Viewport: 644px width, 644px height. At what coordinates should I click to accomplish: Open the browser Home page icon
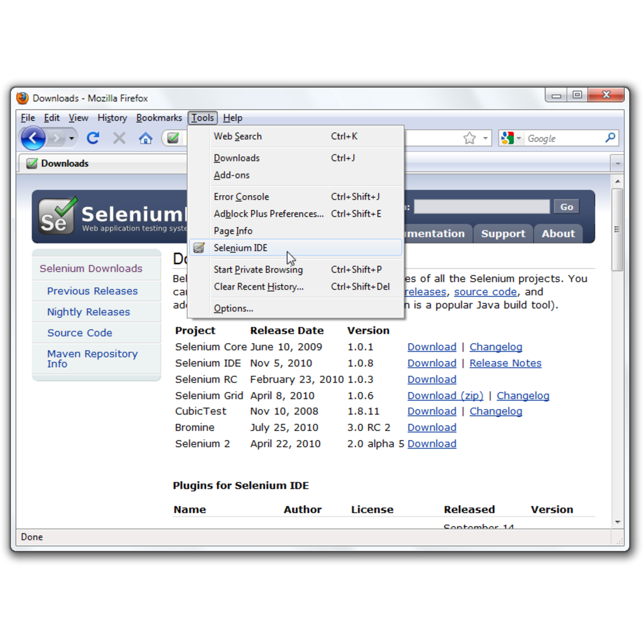tap(145, 138)
